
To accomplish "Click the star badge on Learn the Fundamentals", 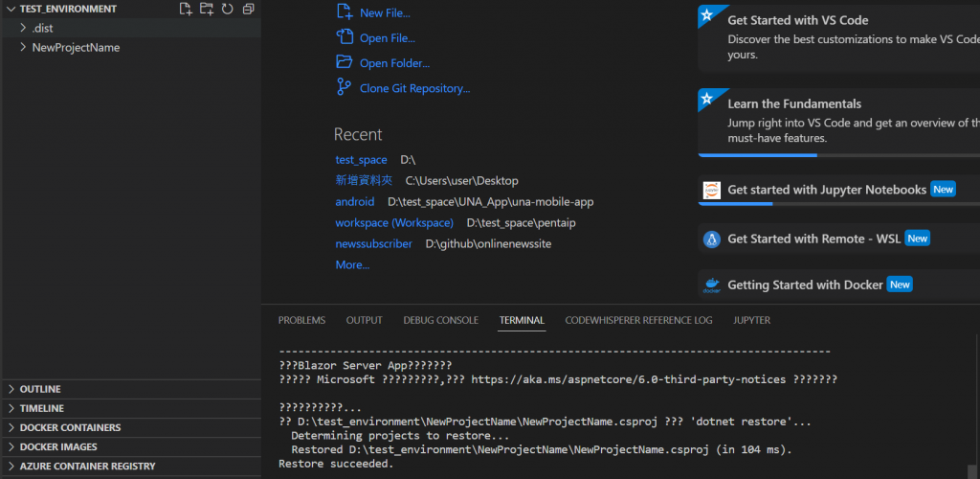I will click(707, 98).
